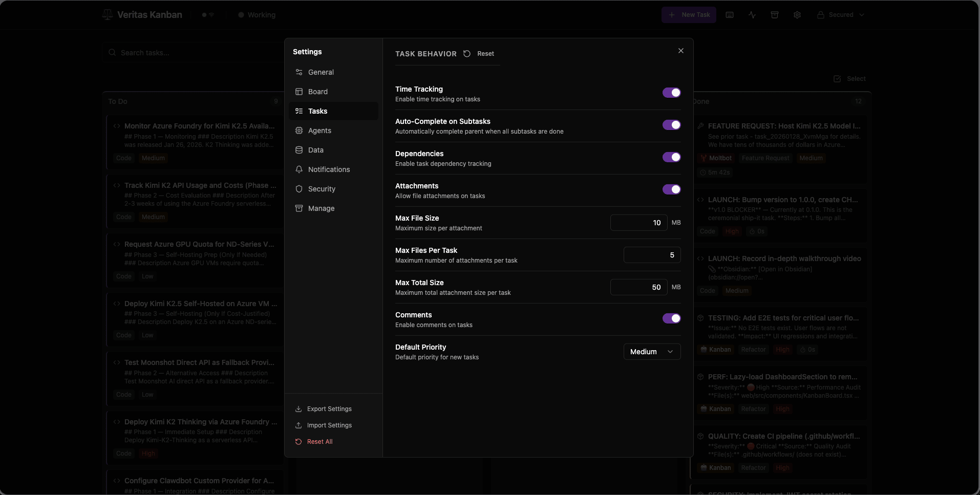Toggle the Dependencies switch
This screenshot has width=980, height=495.
[x=671, y=157]
